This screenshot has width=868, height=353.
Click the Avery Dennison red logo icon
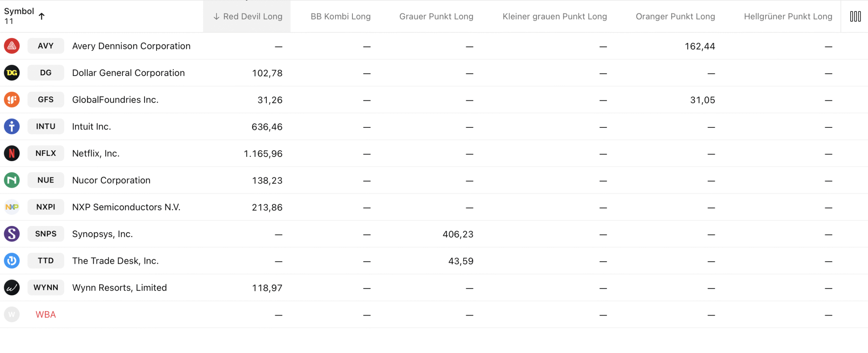click(x=12, y=46)
